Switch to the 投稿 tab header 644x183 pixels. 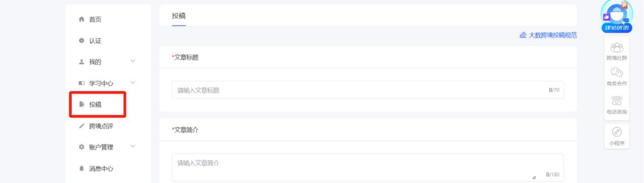[178, 16]
